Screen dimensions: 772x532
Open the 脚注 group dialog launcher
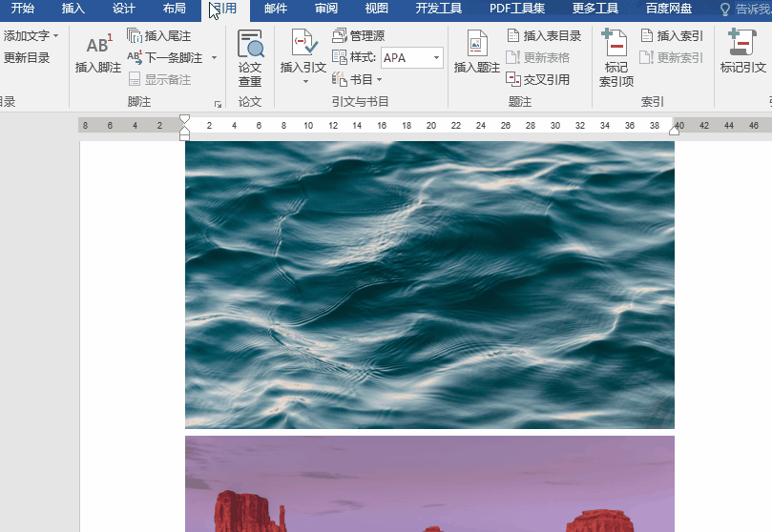[218, 104]
